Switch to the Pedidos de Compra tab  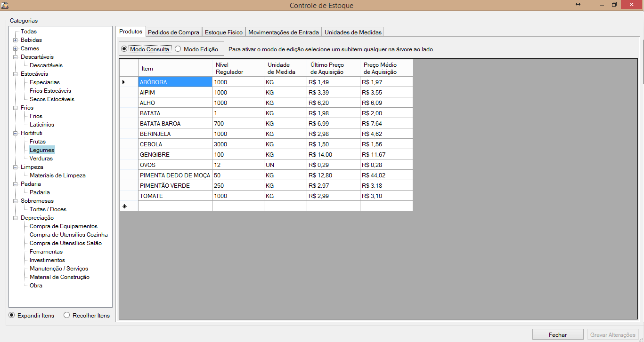[173, 32]
